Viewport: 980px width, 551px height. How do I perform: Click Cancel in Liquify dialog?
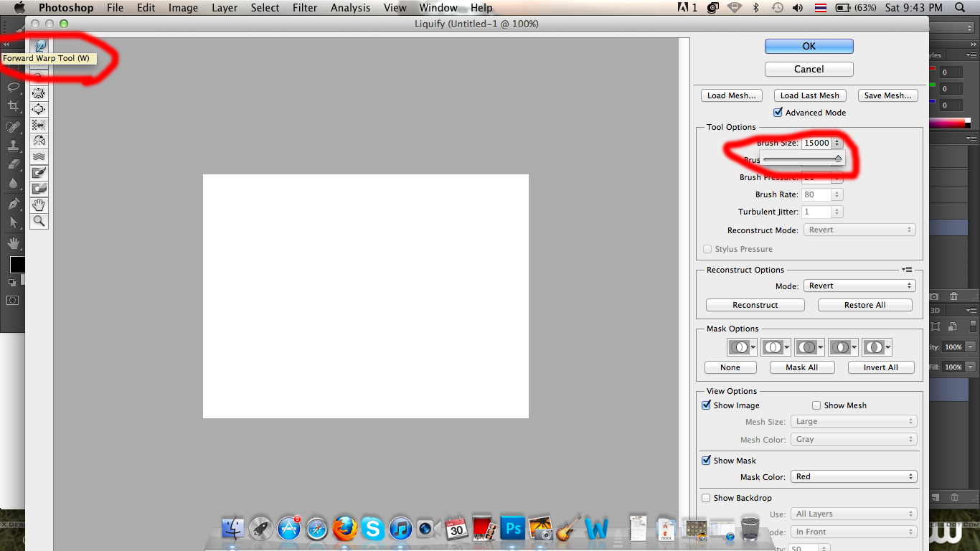click(x=809, y=69)
